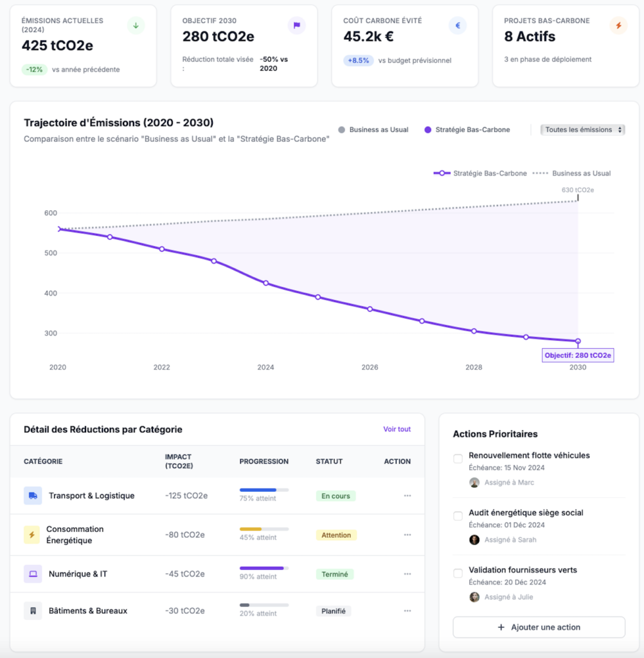Click the euro icon on Coût Carbone Évité card
The width and height of the screenshot is (644, 658).
458,26
